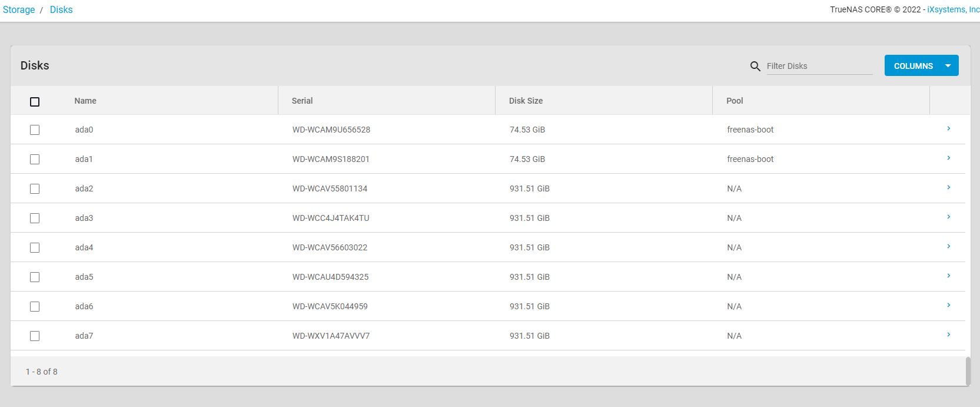Click the search magnifier icon
This screenshot has height=407, width=980.
755,66
